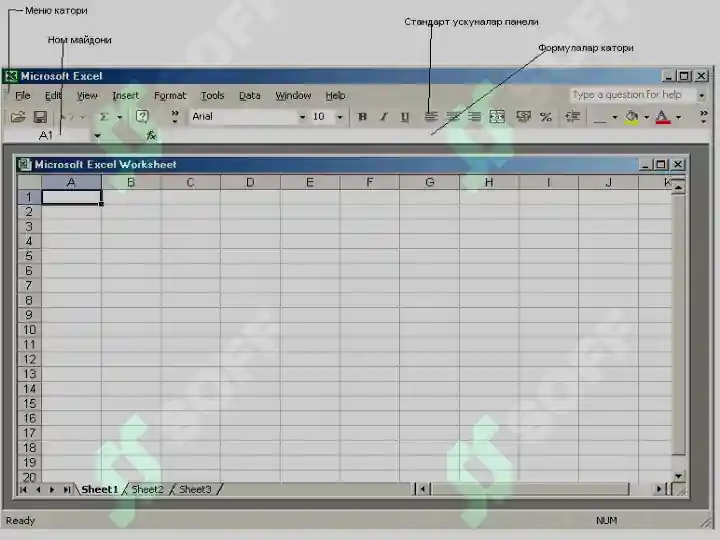Image resolution: width=720 pixels, height=540 pixels.
Task: Open the Arial font name dropdown
Action: click(x=302, y=117)
